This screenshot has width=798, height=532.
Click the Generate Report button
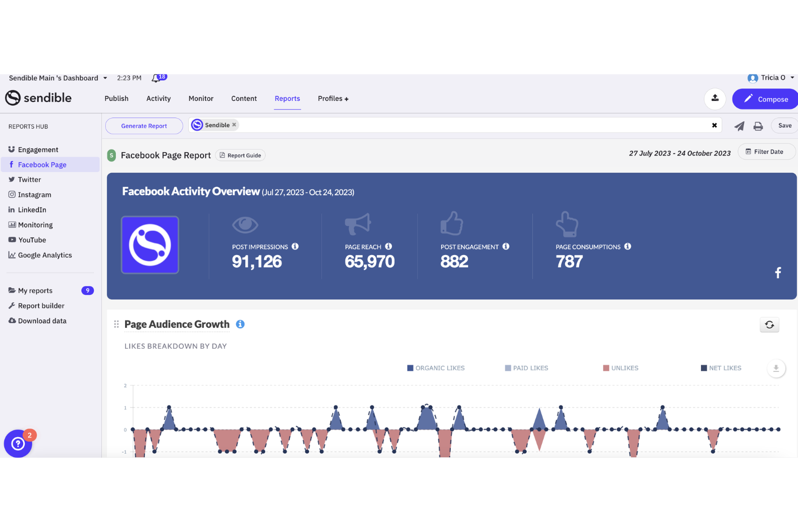click(x=143, y=126)
